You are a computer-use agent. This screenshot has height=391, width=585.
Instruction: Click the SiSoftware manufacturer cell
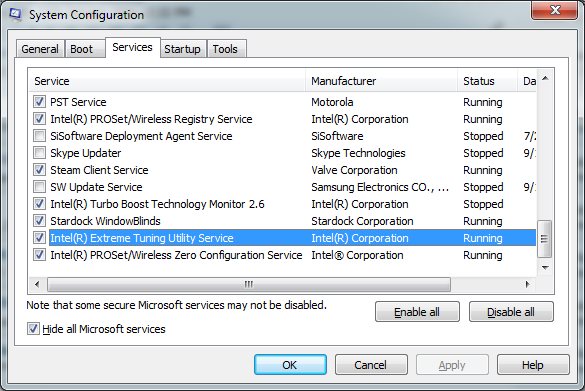337,136
